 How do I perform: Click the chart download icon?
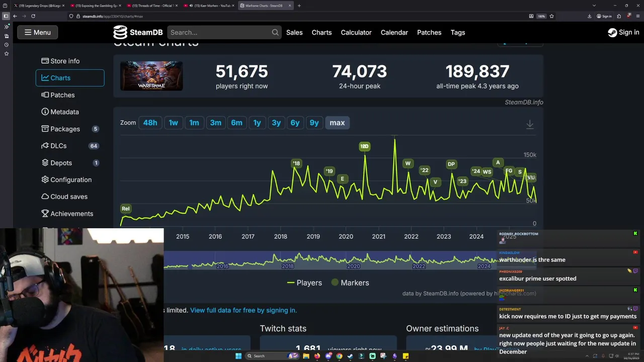[530, 124]
